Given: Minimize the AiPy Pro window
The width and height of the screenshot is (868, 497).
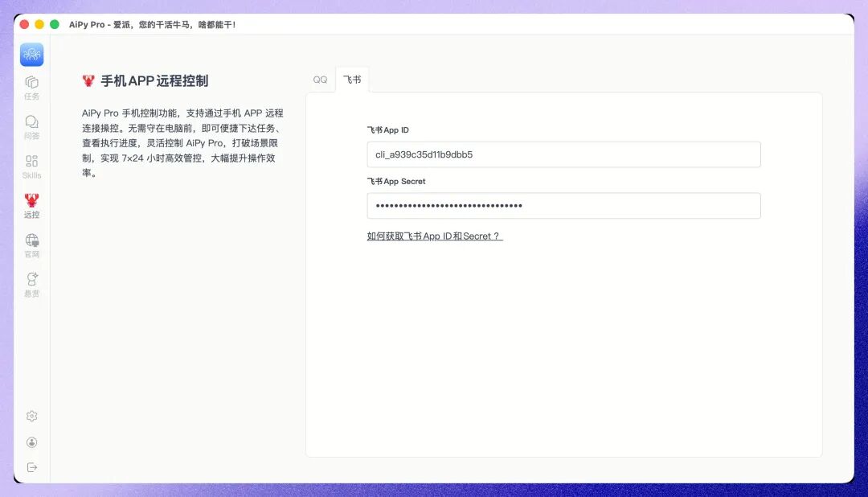Looking at the screenshot, I should (x=39, y=24).
